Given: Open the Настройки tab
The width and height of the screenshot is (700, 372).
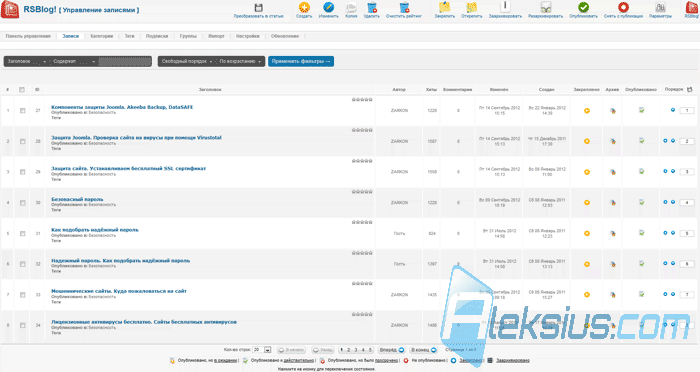Looking at the screenshot, I should tap(248, 36).
